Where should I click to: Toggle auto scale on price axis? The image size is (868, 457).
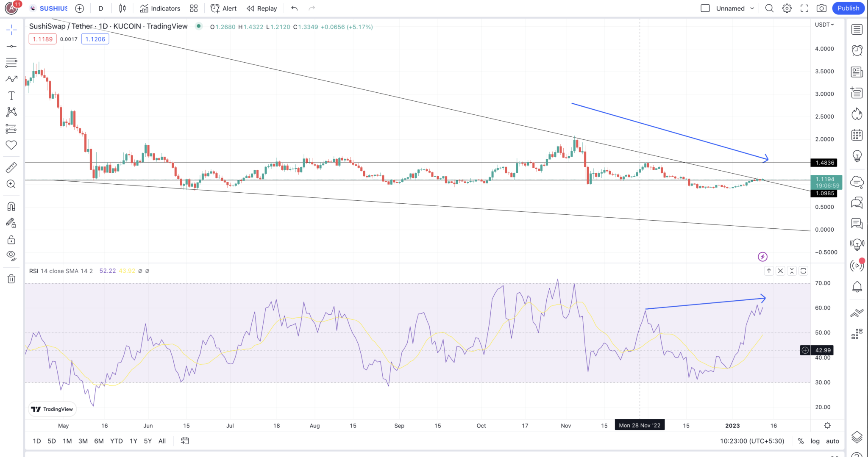[832, 441]
